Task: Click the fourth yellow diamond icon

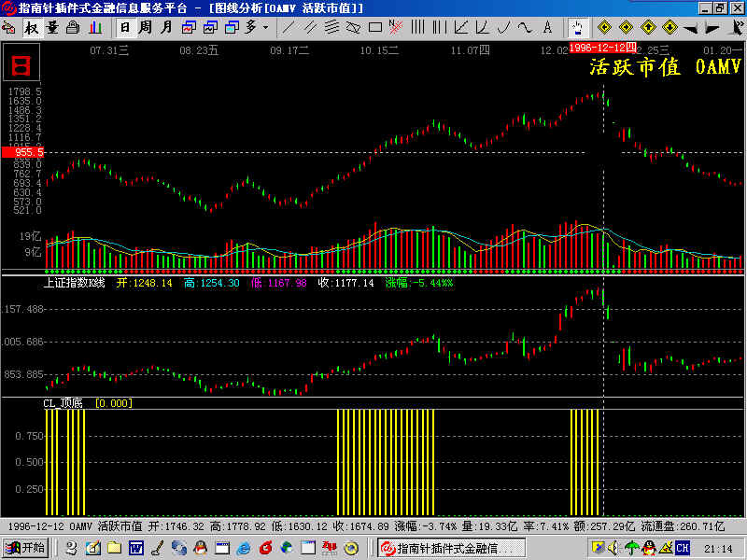Action: 669,28
